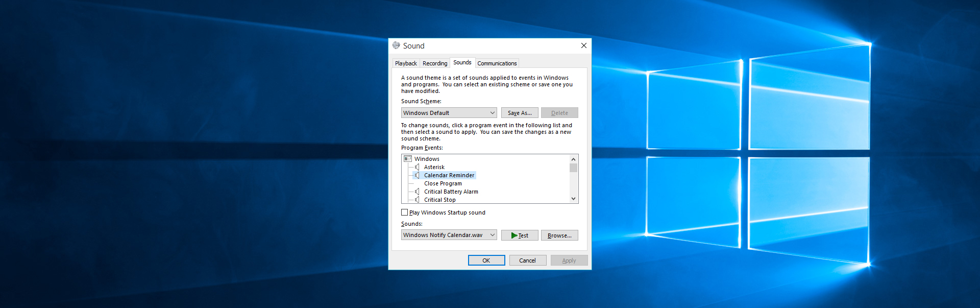
Task: Select the Calendar Reminder event
Action: tap(449, 175)
